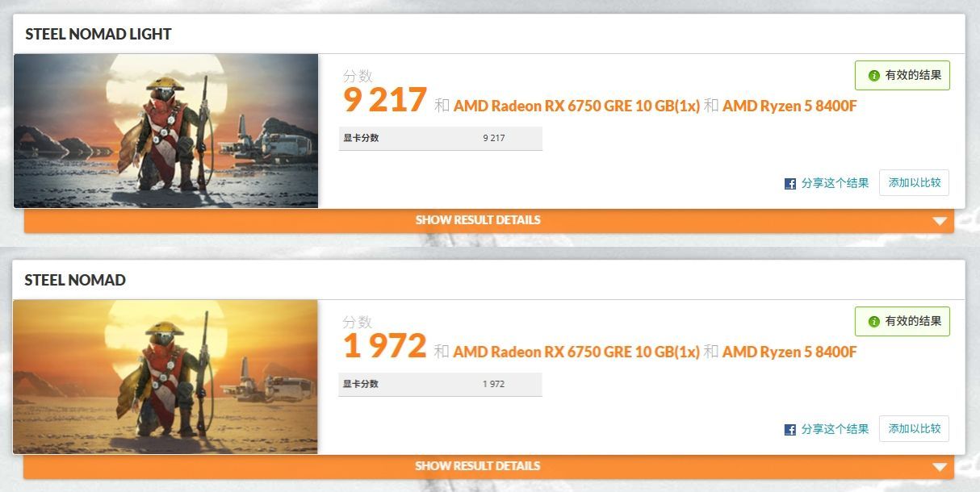Open Ryzen 5 8400F link beside 9 217 score
The image size is (980, 492).
tap(789, 106)
